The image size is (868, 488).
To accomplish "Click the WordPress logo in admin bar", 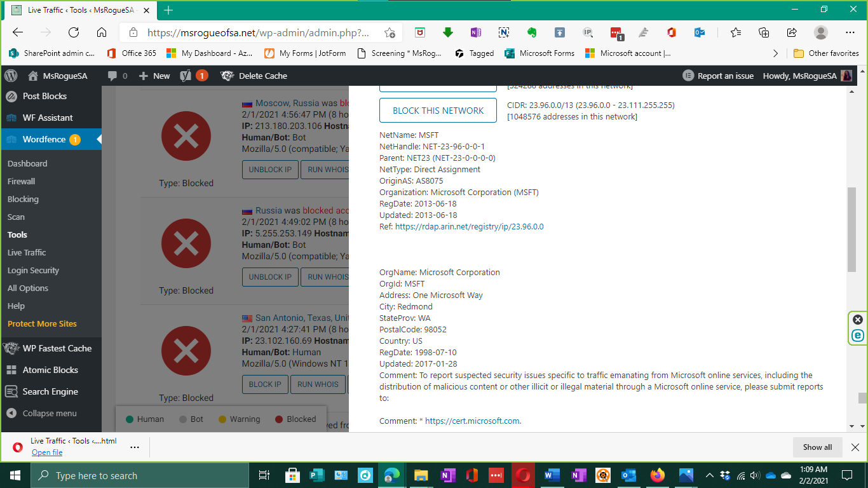I will click(11, 76).
